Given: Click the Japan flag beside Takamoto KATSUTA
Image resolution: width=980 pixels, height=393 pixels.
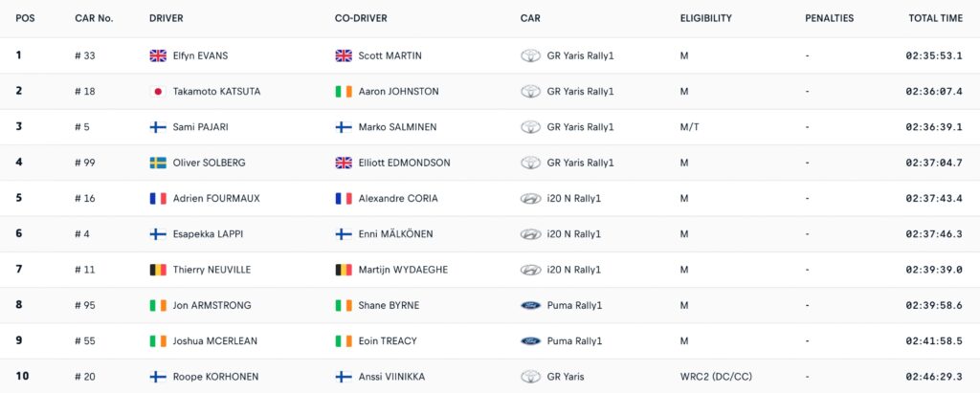Looking at the screenshot, I should 158,92.
